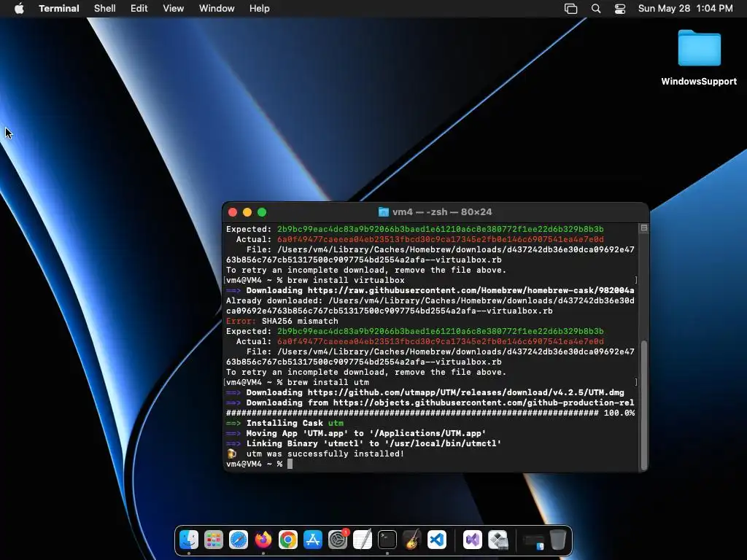Click the Terminal icon in the dock
Viewport: 747px width, 560px height.
pos(387,540)
